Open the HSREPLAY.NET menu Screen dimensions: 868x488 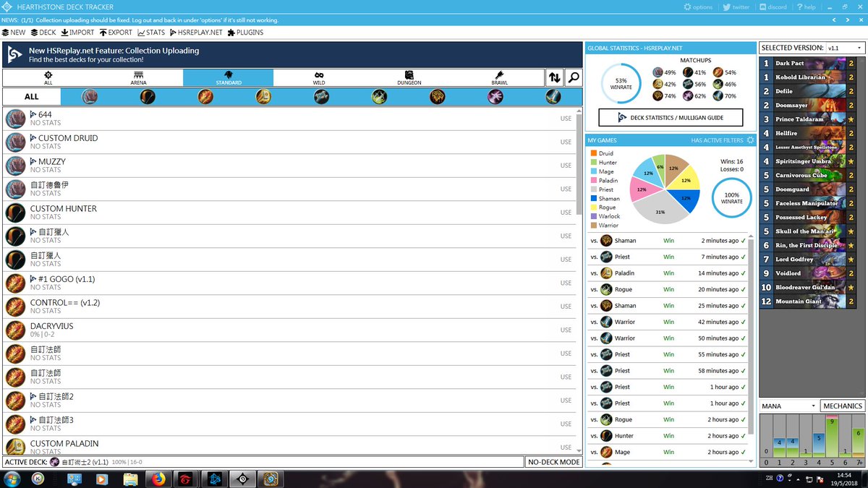(196, 33)
